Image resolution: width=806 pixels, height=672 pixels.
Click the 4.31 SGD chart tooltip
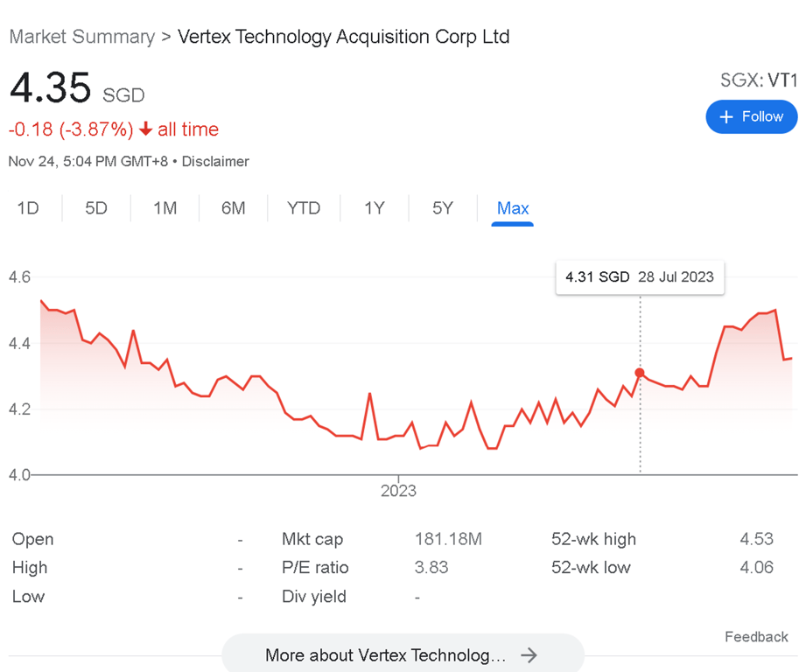coord(639,277)
